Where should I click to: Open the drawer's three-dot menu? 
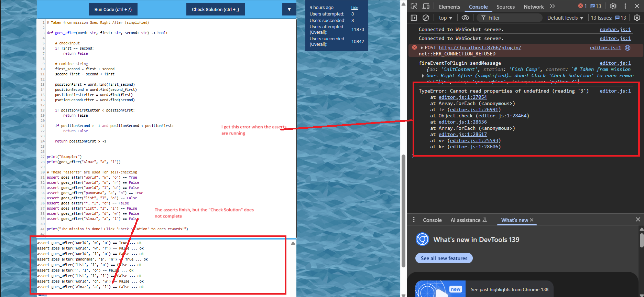tap(414, 220)
